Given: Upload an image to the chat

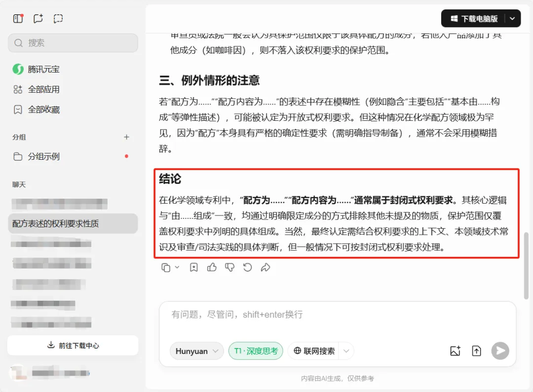Looking at the screenshot, I should point(455,351).
